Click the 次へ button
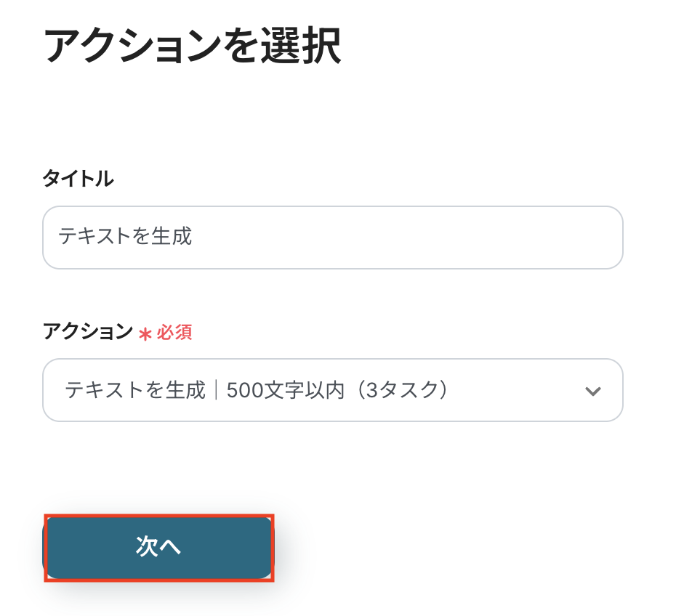Viewport: 676px width, 616px height. point(158,548)
